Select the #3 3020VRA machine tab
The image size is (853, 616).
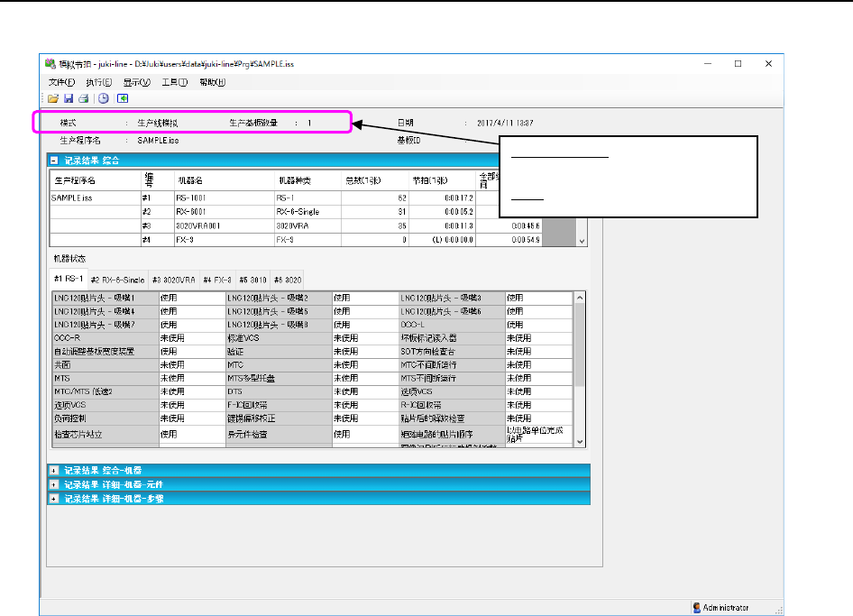173,280
